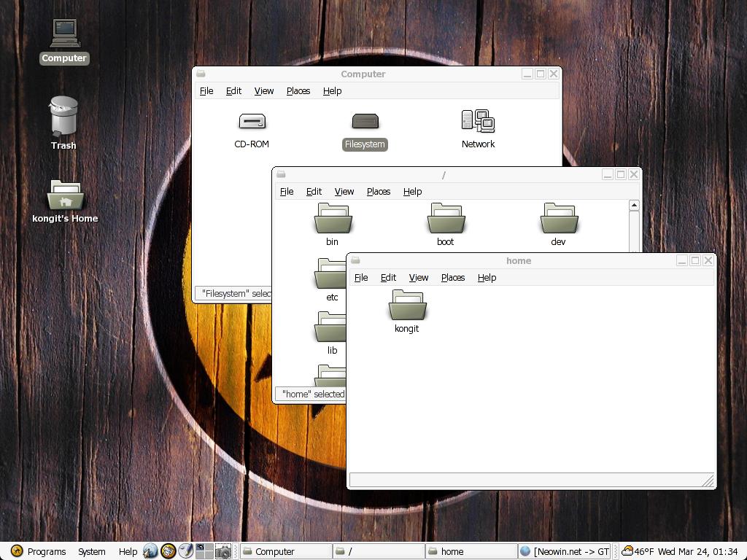Image resolution: width=747 pixels, height=560 pixels.
Task: Open the Trash icon on desktop
Action: click(x=63, y=118)
